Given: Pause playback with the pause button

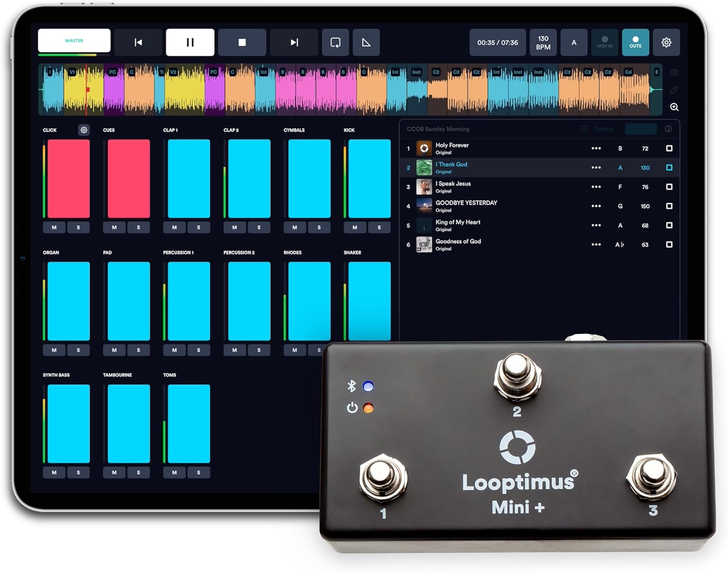Looking at the screenshot, I should (190, 43).
